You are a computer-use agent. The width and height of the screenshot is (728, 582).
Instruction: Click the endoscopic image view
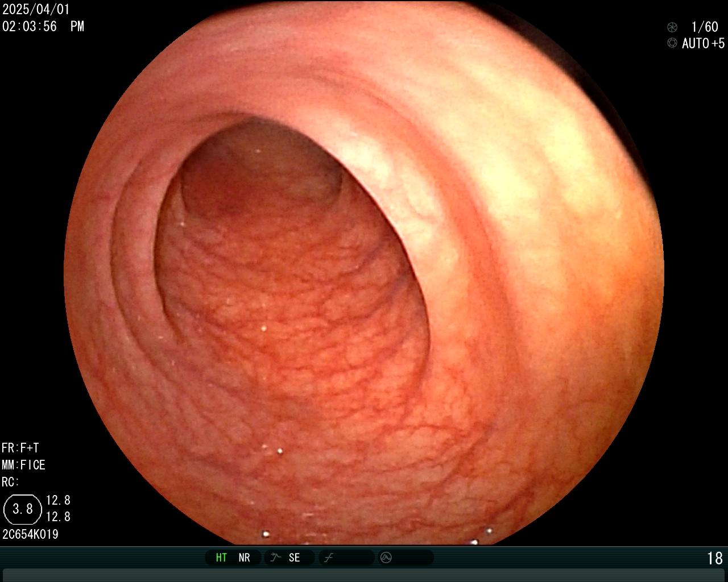click(364, 273)
